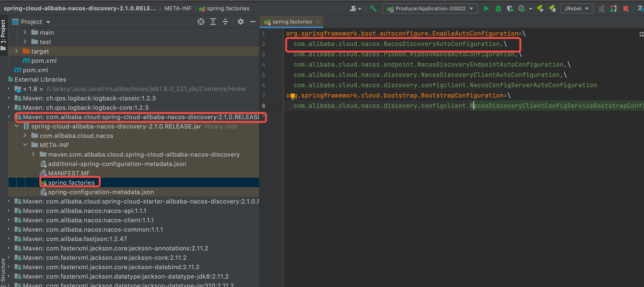Screen dimensions: 644x287
Task: Click the intention lightbulb on line 7
Action: tap(292, 96)
